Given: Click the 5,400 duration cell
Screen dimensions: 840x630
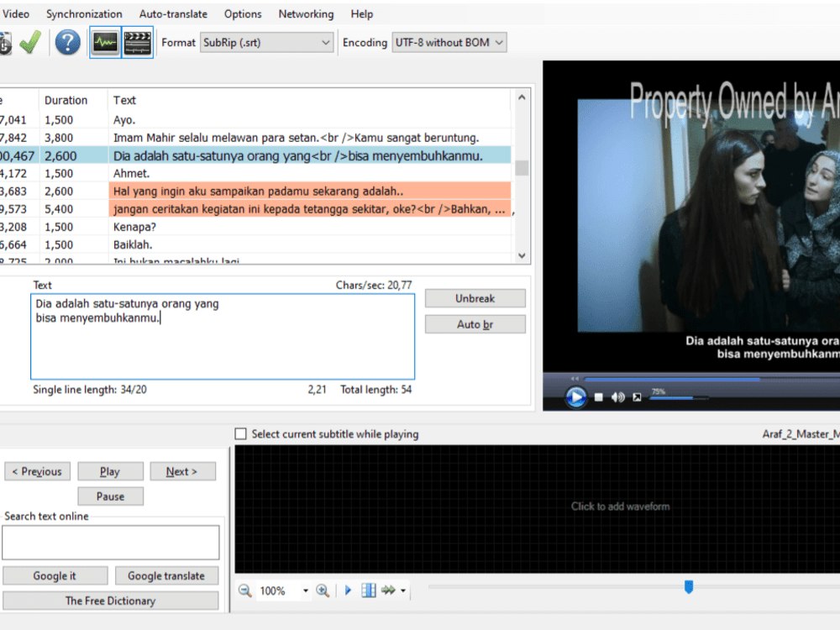Looking at the screenshot, I should tap(73, 209).
